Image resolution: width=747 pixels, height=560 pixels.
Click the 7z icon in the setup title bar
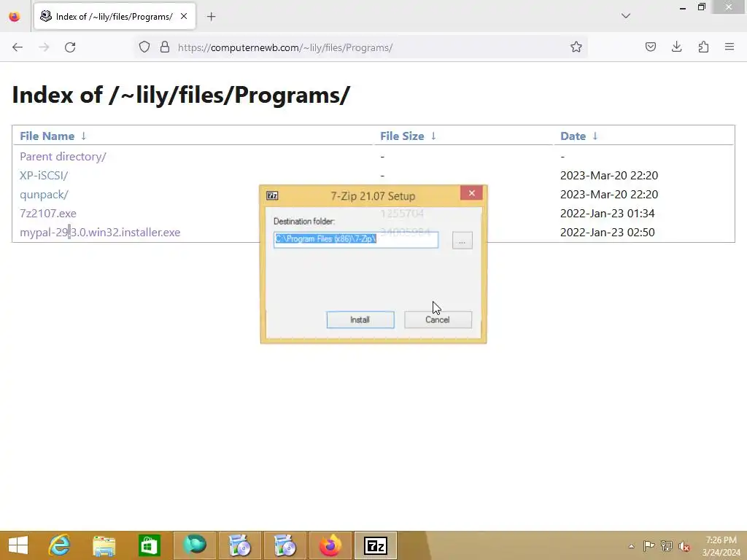tap(272, 195)
